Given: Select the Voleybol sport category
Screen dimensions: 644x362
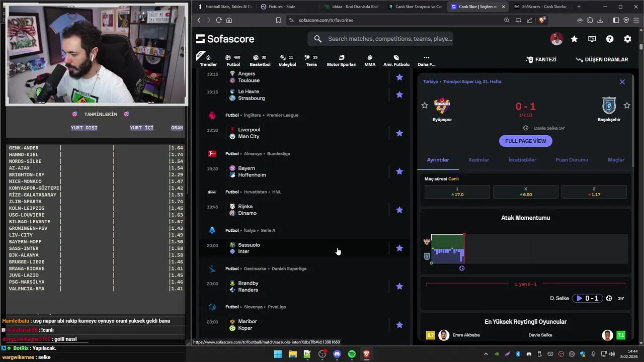Looking at the screenshot, I should (287, 60).
